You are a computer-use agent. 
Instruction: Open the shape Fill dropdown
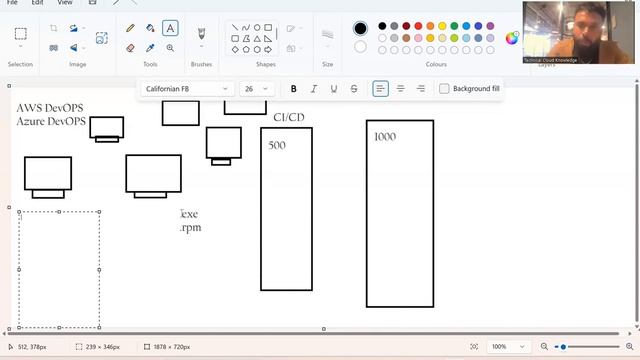[294, 48]
